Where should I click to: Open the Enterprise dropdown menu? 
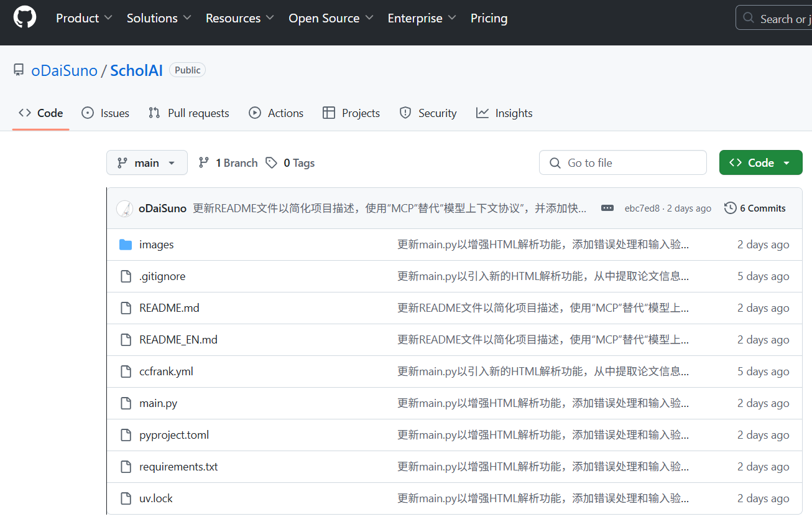tap(422, 18)
